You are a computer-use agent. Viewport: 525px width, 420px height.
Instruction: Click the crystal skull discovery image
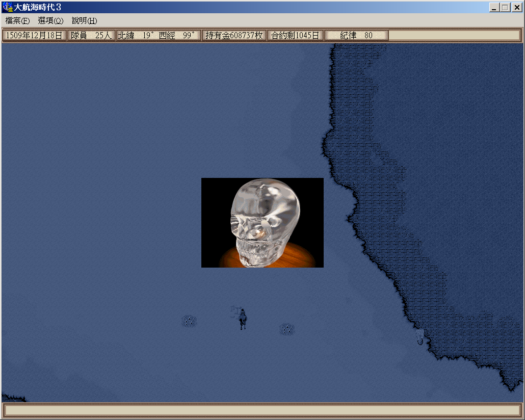pos(262,223)
